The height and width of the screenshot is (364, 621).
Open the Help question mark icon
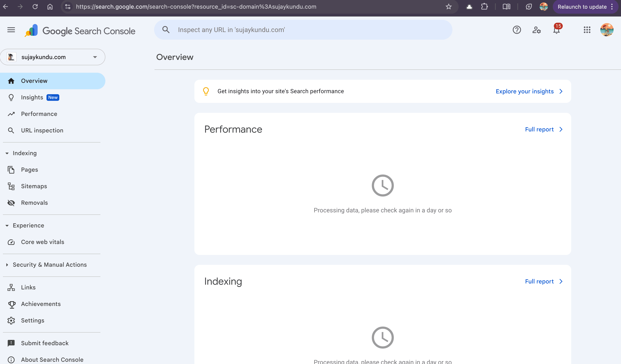coord(517,30)
